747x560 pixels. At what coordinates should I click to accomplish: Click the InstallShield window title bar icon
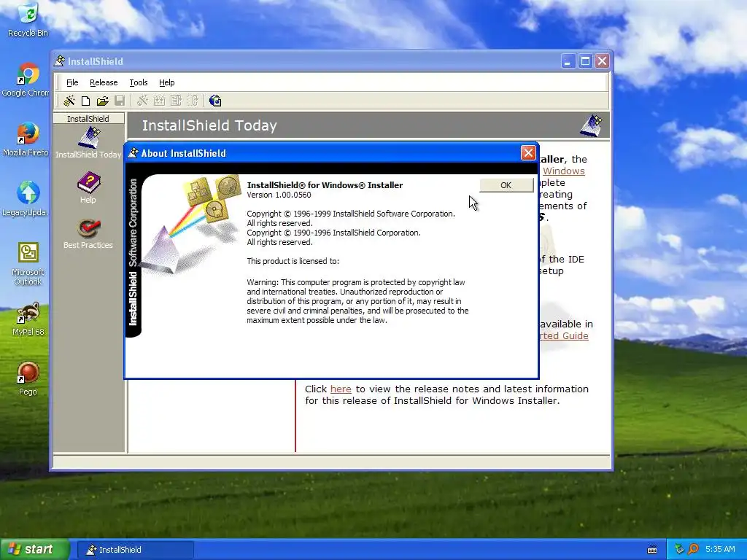[60, 61]
